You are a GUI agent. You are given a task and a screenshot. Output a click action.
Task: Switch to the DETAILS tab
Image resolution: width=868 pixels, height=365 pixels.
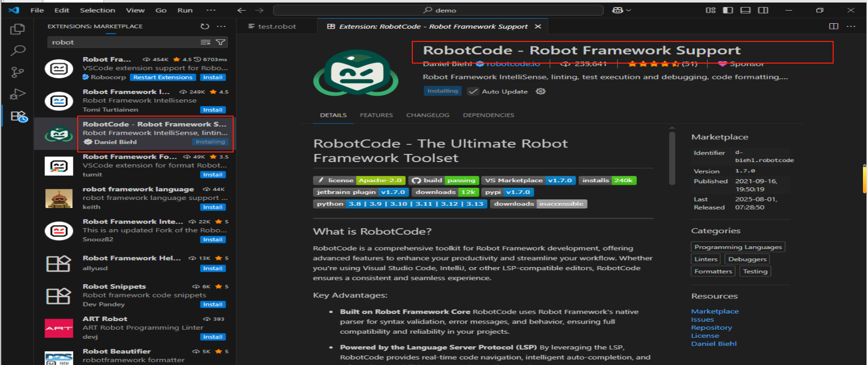click(x=333, y=115)
